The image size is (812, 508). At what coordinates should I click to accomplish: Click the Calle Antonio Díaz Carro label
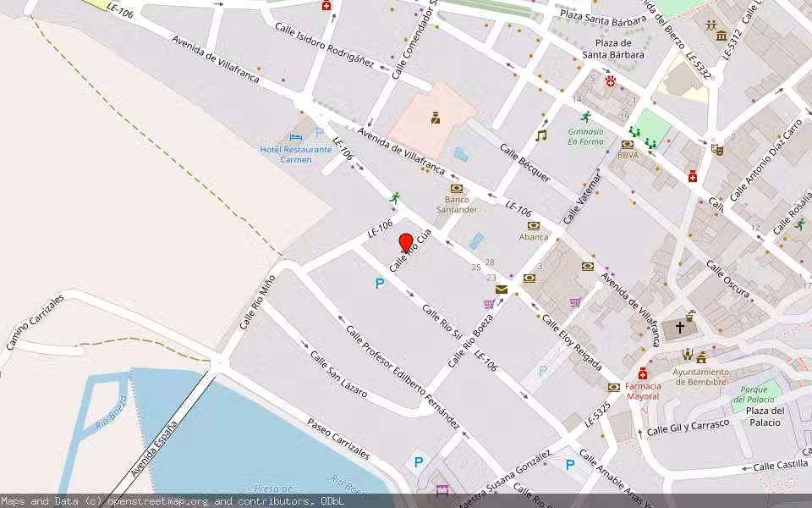coord(765,160)
